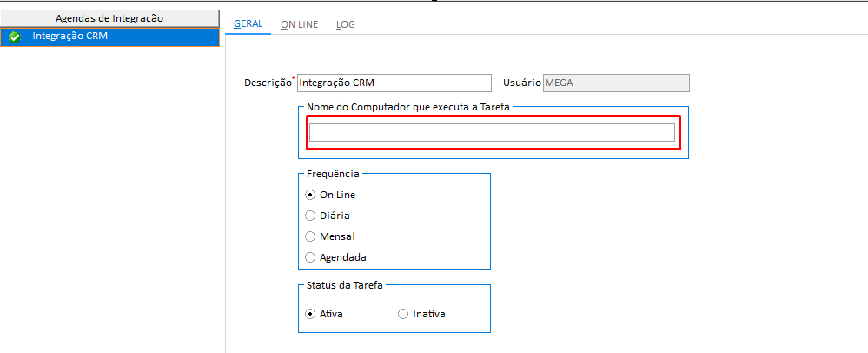Screen dimensions: 868x353
Task: Click the Status da Tarefa group title
Action: pyautogui.click(x=347, y=285)
